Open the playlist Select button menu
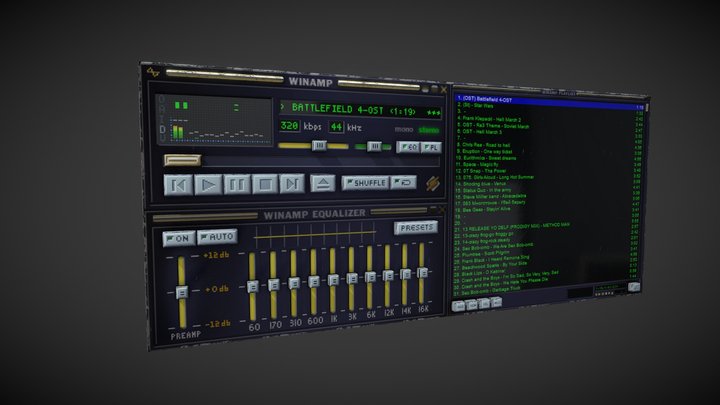 (484, 304)
